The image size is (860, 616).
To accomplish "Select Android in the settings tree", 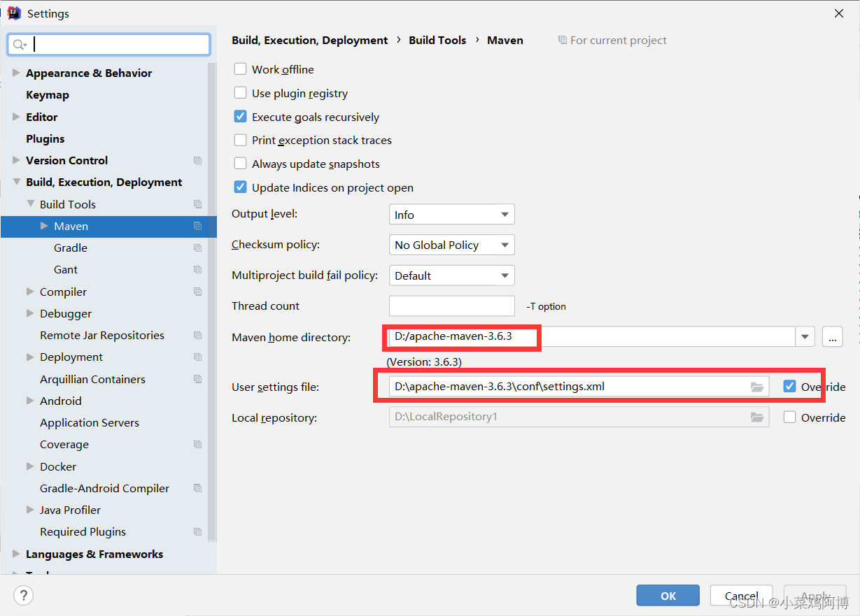I will pyautogui.click(x=61, y=401).
